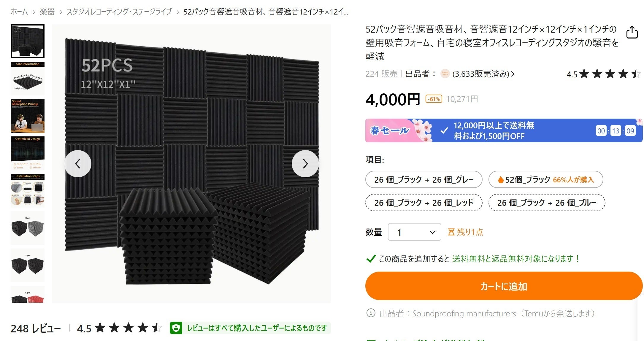This screenshot has width=644, height=341.
Task: Click the seller avatar icon next to 出品者
Action: (x=445, y=74)
